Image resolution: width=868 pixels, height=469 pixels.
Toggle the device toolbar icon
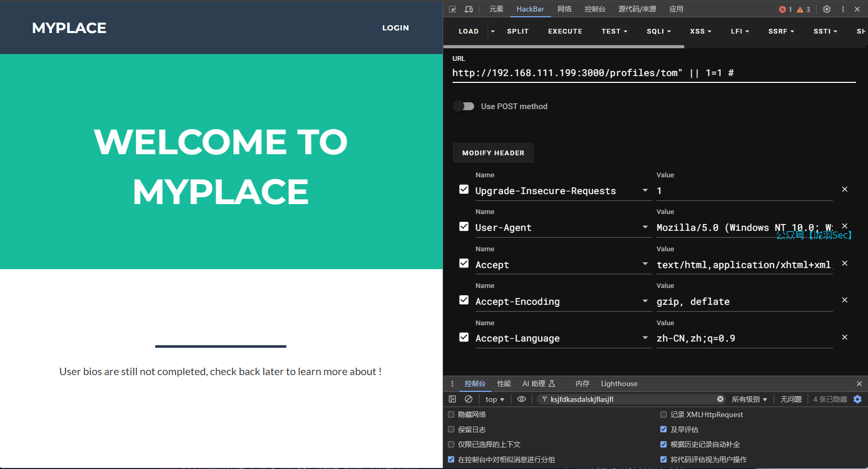point(469,9)
